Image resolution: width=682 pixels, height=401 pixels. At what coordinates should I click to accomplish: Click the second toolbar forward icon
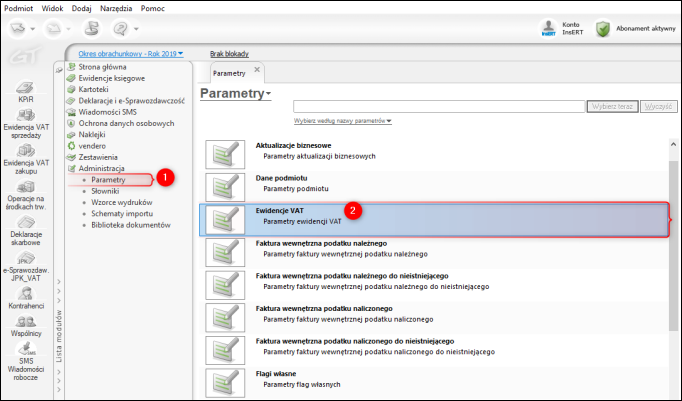(53, 29)
